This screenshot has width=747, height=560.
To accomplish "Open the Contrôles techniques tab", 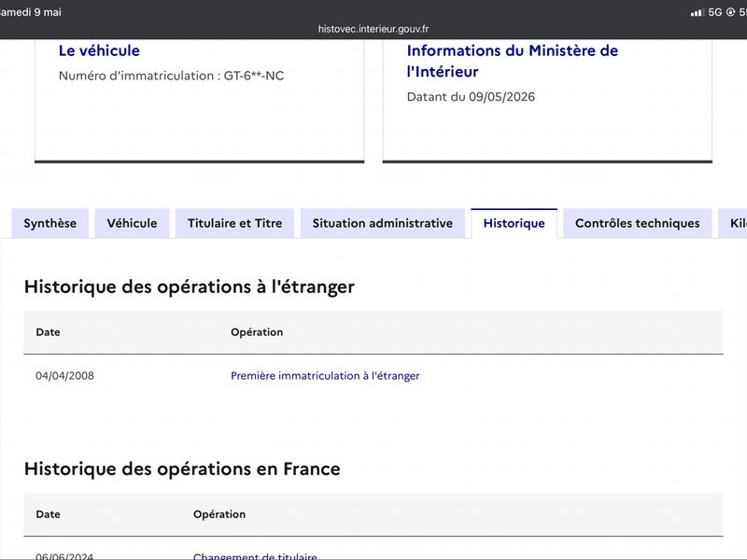I will point(638,223).
